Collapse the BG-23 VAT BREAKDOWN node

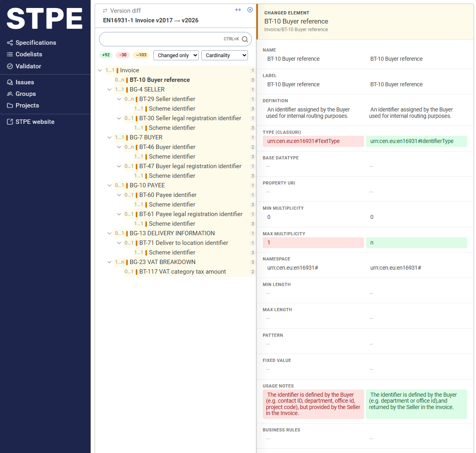109,262
